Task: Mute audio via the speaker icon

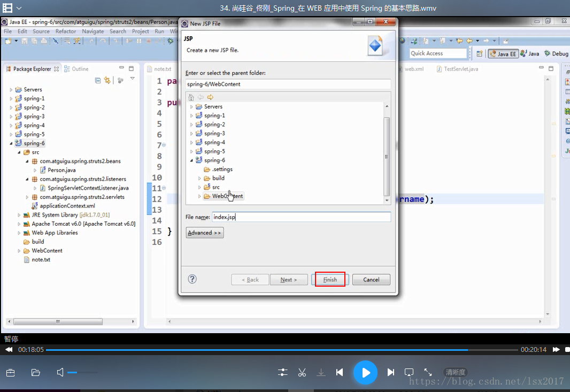Action: [x=60, y=372]
